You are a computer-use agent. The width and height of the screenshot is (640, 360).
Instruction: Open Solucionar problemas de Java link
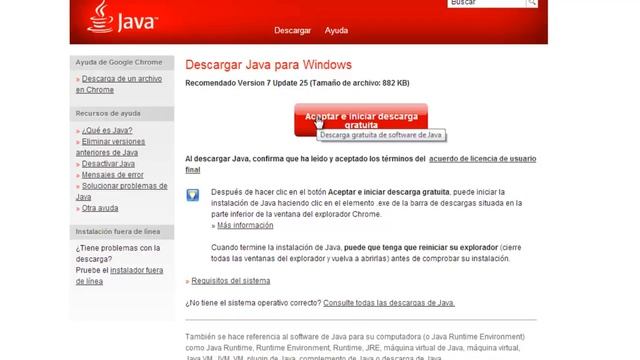click(x=122, y=191)
